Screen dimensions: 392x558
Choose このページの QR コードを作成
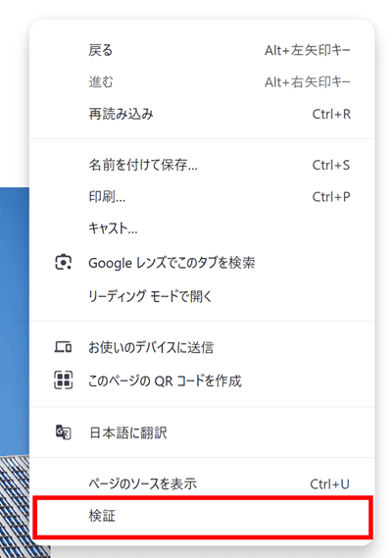tap(202, 380)
